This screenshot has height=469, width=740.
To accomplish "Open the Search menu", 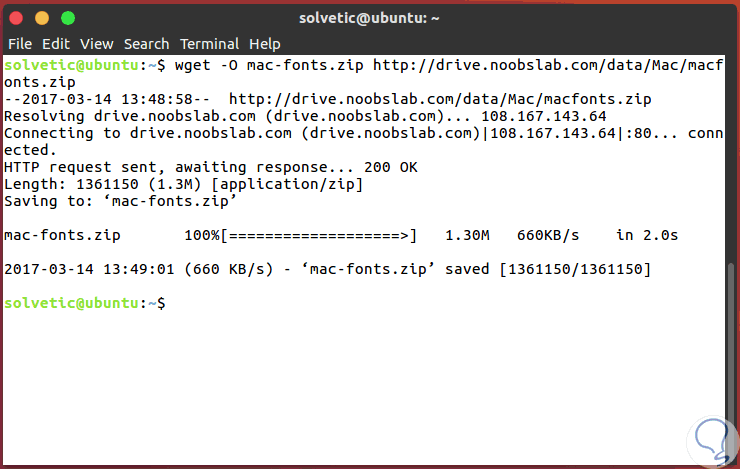I will point(147,44).
